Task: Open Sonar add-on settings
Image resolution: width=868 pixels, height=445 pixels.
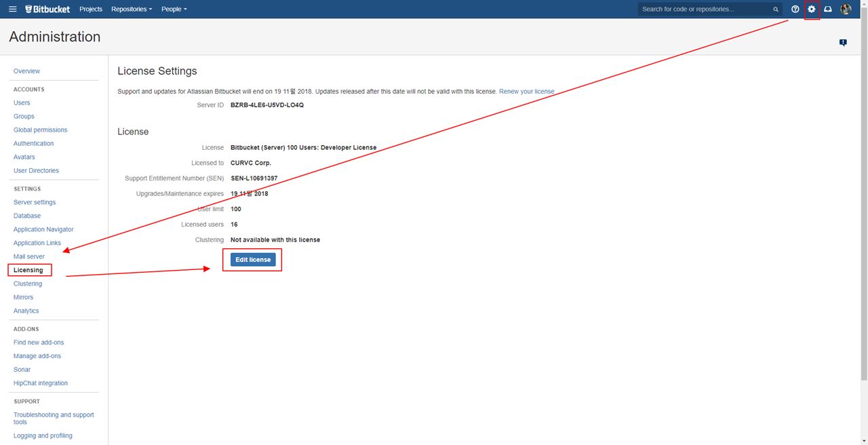Action: coord(22,370)
